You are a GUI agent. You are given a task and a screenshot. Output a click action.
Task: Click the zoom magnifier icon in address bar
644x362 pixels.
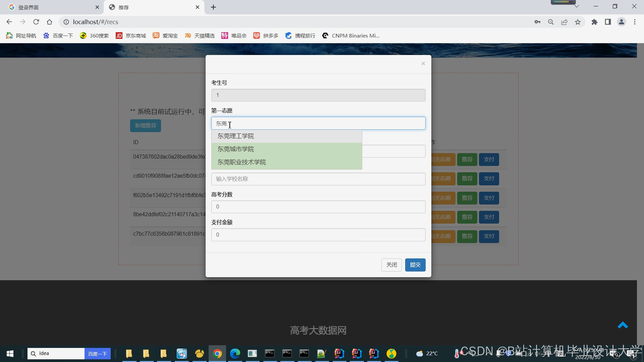click(551, 22)
